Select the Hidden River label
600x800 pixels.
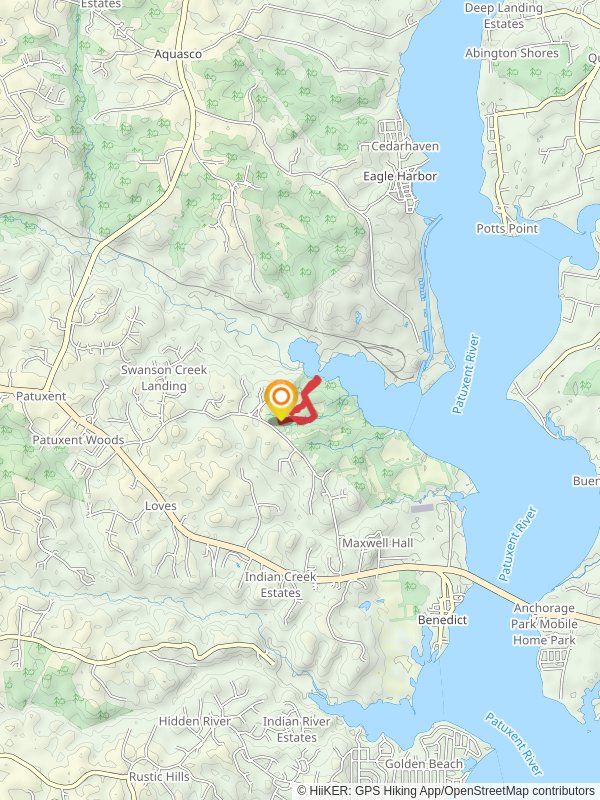(194, 721)
